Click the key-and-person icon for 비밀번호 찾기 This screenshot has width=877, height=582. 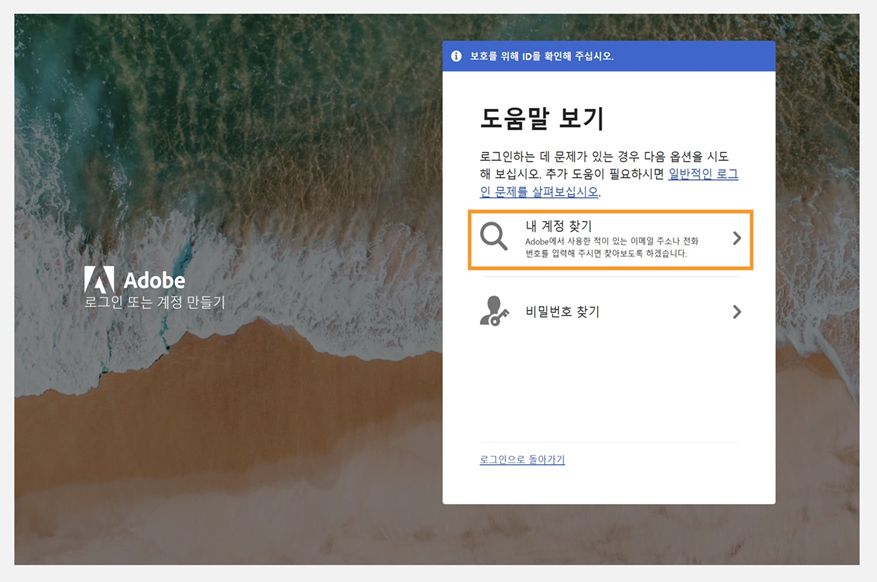click(x=494, y=310)
